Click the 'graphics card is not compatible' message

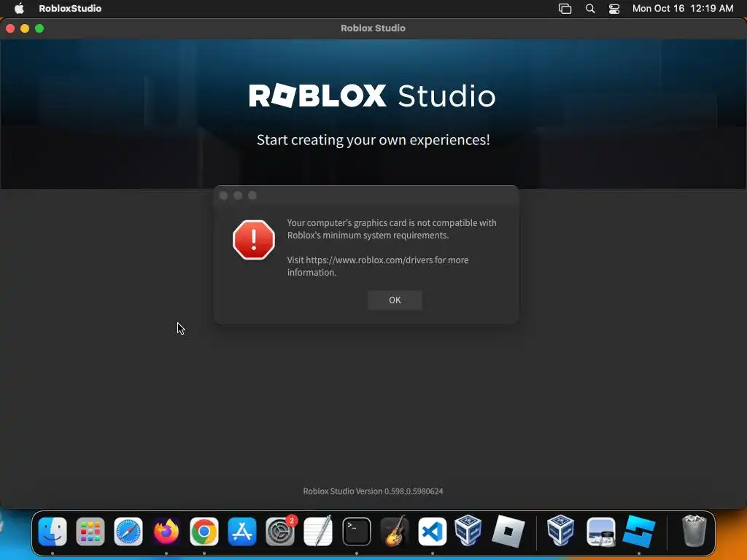click(x=392, y=229)
